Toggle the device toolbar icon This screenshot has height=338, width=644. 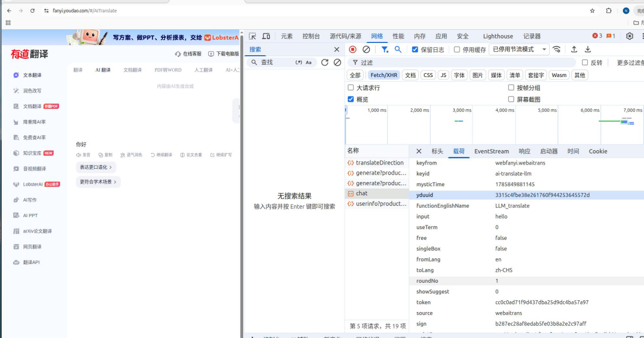pos(266,36)
